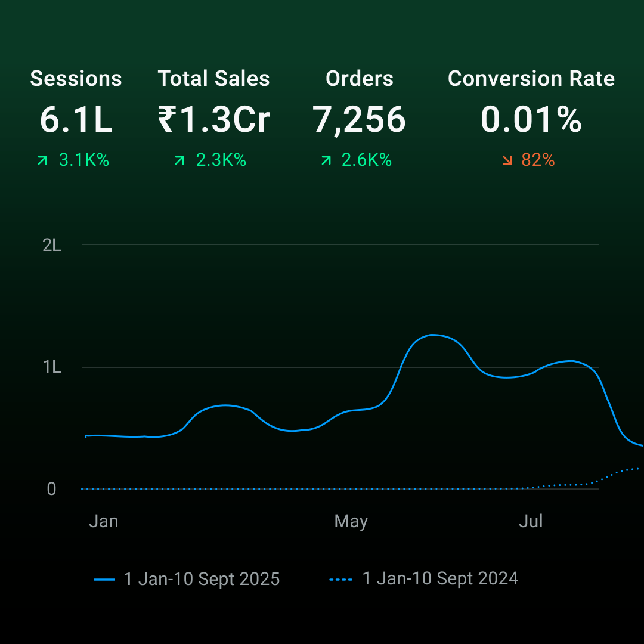This screenshot has width=644, height=644.
Task: Click the ₹1.3Cr total sales figure
Action: [x=213, y=120]
